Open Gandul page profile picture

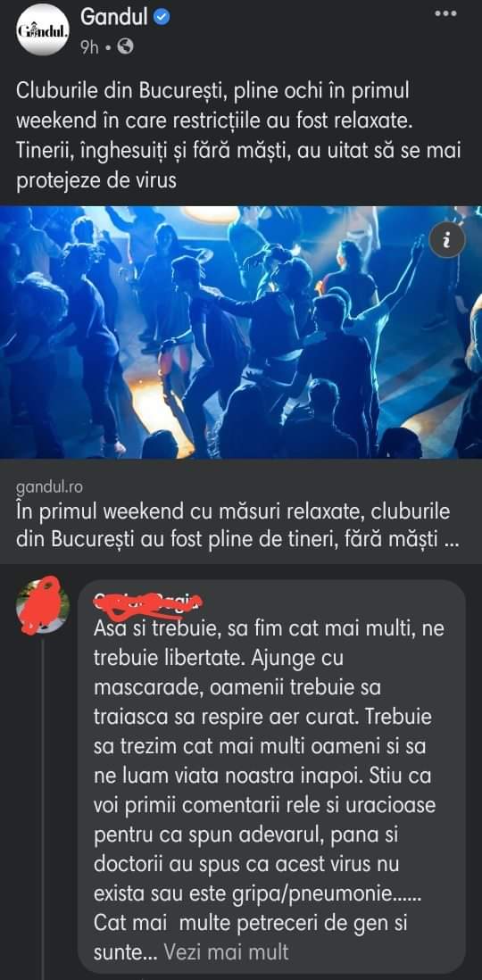point(41,30)
